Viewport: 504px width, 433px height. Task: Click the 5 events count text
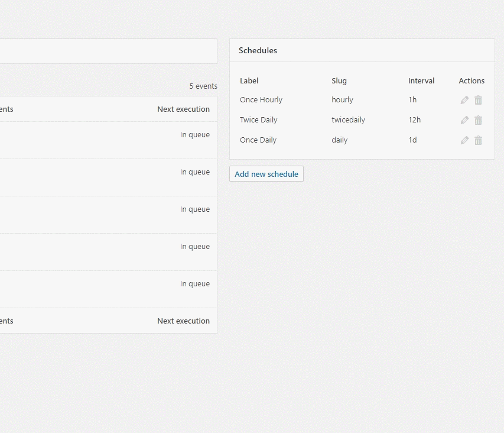pos(203,86)
